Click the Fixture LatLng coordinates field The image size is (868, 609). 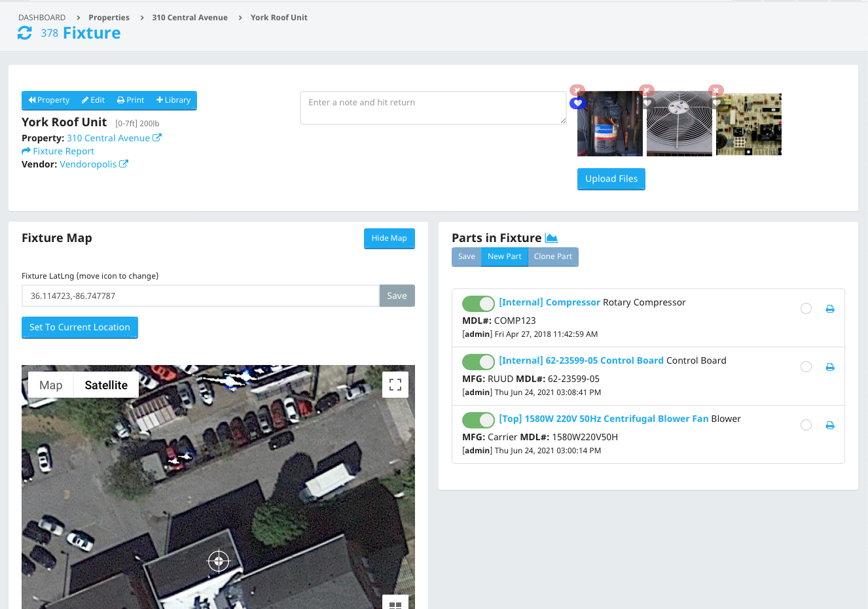pos(200,296)
